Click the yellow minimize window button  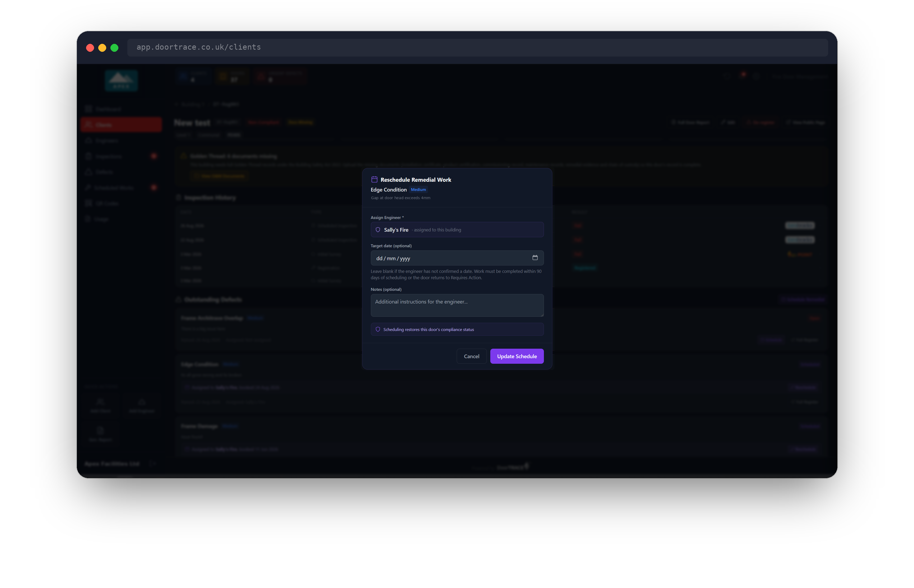(102, 48)
